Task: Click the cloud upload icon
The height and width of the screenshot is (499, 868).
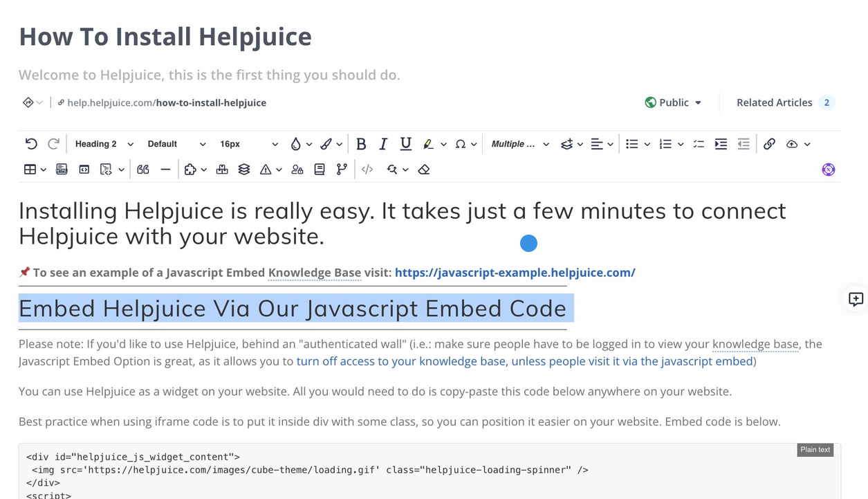Action: point(792,144)
